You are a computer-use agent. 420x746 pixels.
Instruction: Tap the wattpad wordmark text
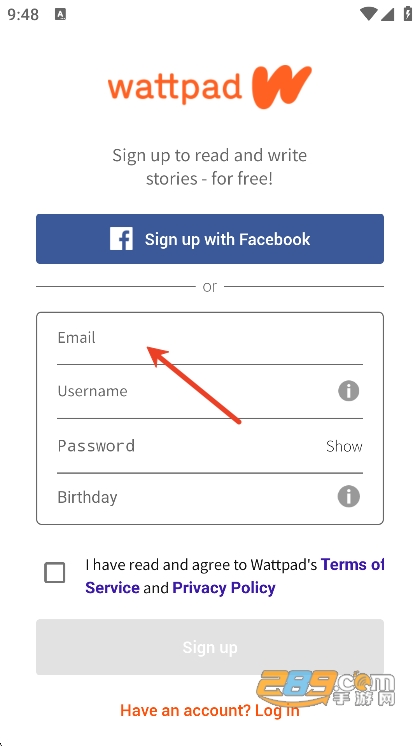(x=175, y=88)
